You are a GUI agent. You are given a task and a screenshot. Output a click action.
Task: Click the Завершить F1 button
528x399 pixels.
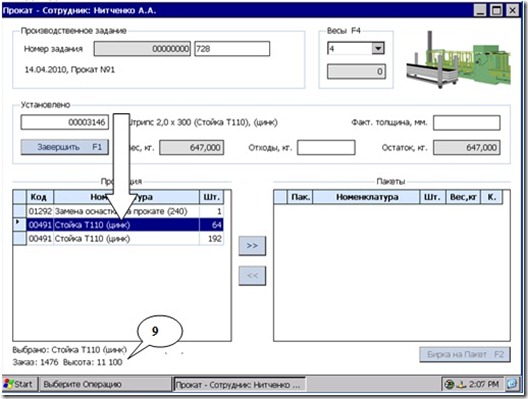65,147
